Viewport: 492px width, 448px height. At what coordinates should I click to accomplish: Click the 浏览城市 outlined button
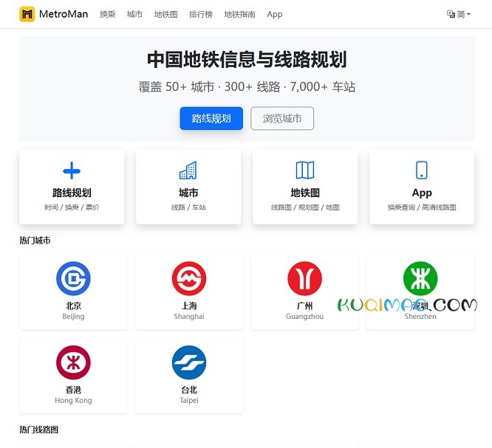[x=282, y=118]
